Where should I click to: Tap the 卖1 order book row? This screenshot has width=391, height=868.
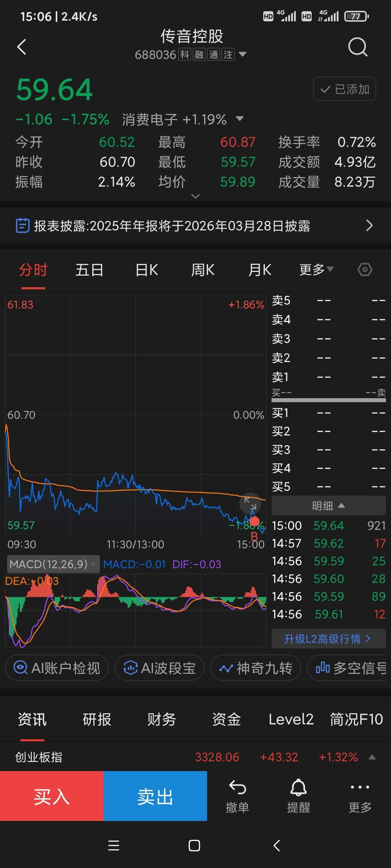click(x=329, y=377)
